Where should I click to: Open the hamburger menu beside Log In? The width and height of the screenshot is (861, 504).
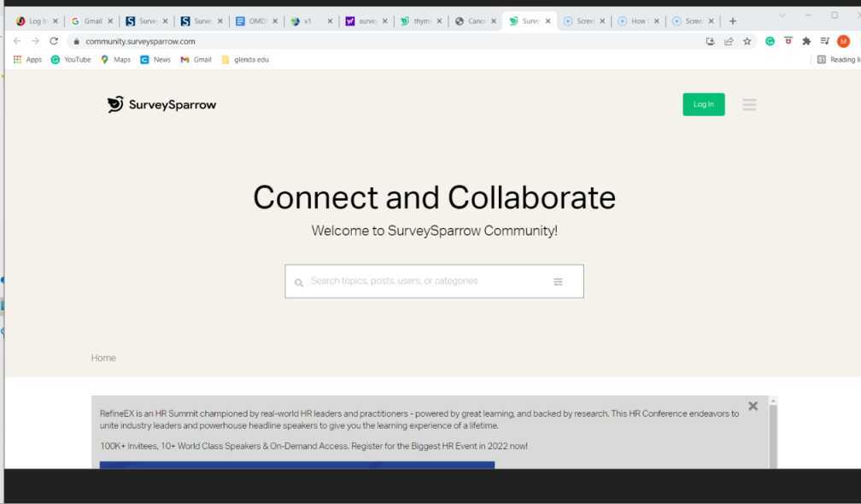coord(749,104)
